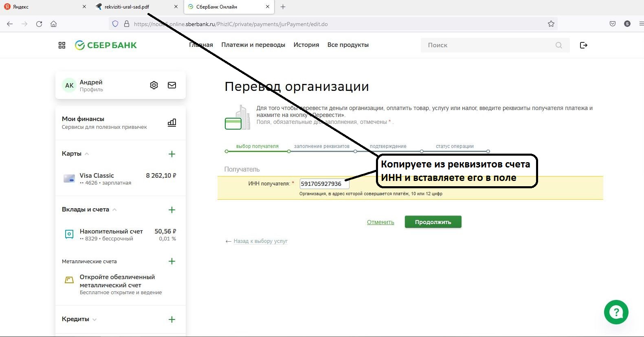644x337 pixels.
Task: Bookmark this page with star icon
Action: coord(551,24)
